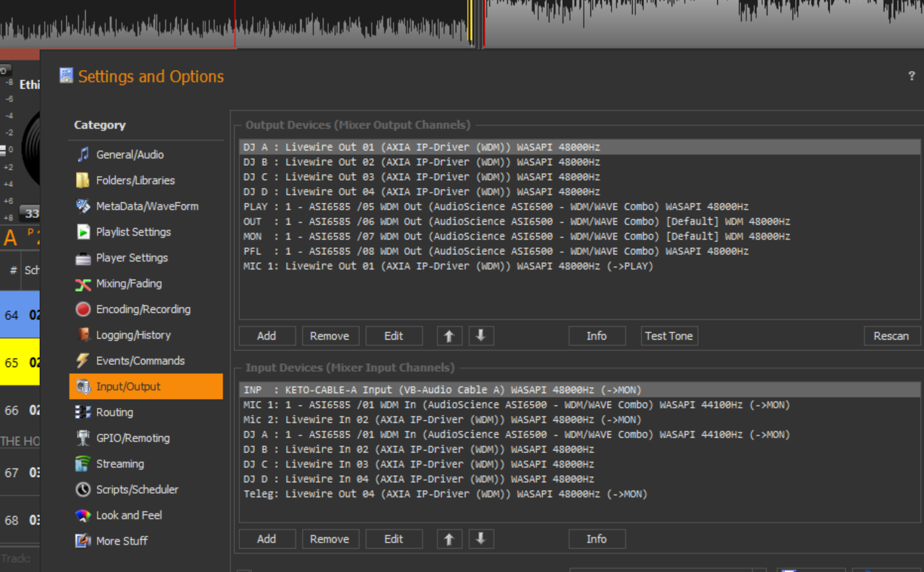
Task: Move selected input device down with arrow
Action: 481,539
